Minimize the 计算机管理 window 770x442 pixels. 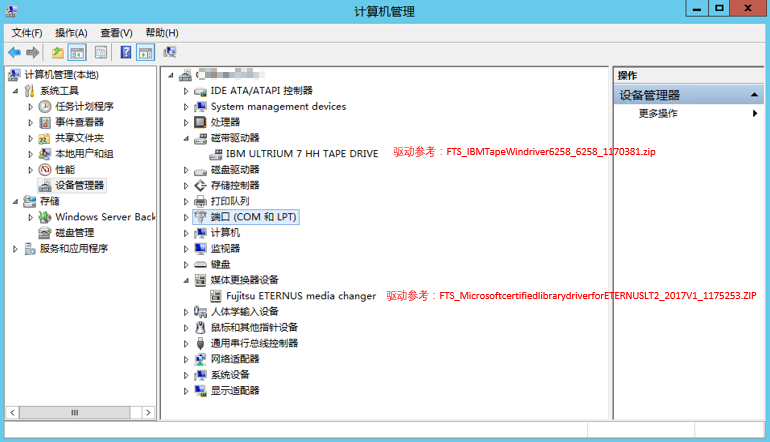pos(697,8)
